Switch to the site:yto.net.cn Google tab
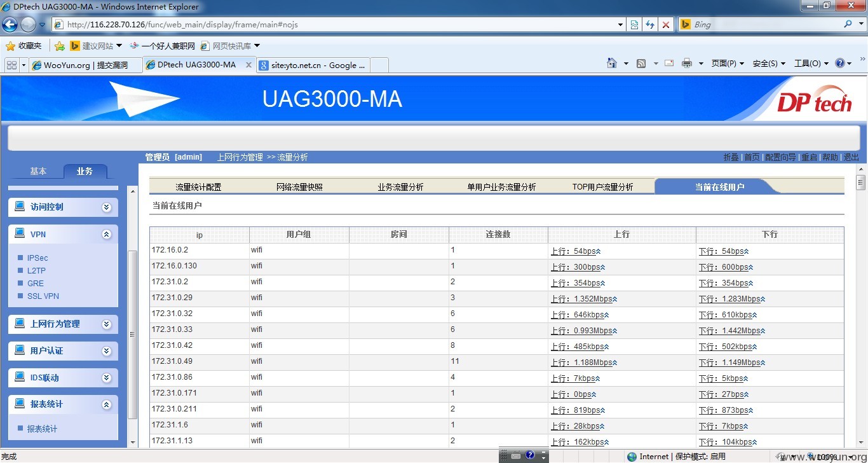Screen dimensions: 868x463 click(x=312, y=65)
